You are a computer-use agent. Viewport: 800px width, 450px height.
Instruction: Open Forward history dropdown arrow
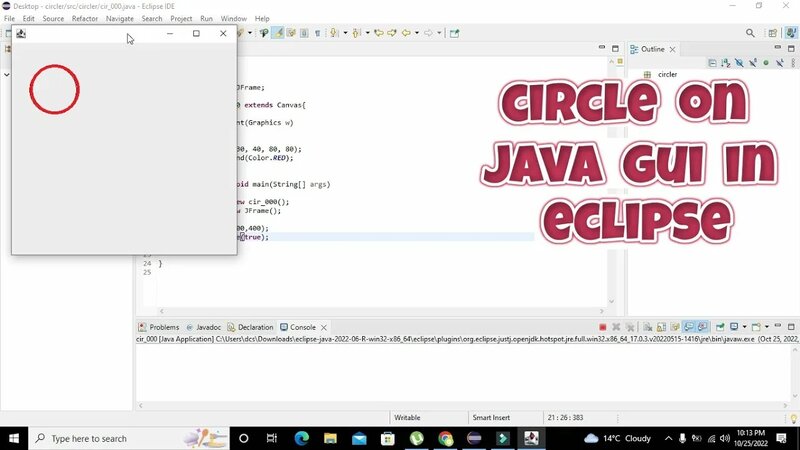[x=439, y=33]
